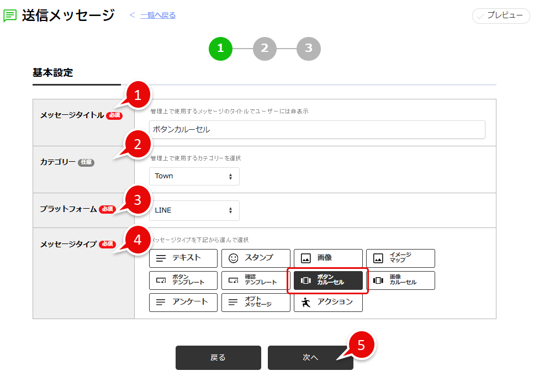534x392 pixels.
Task: Open the プラットフォーム dropdown showing LINE
Action: (x=194, y=210)
